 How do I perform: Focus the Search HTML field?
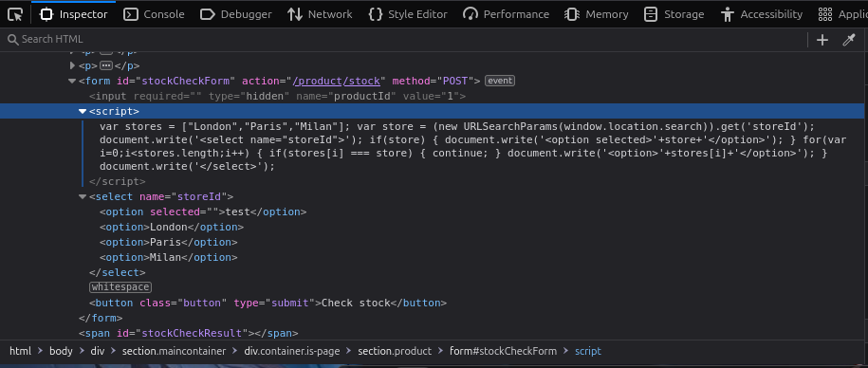(404, 39)
